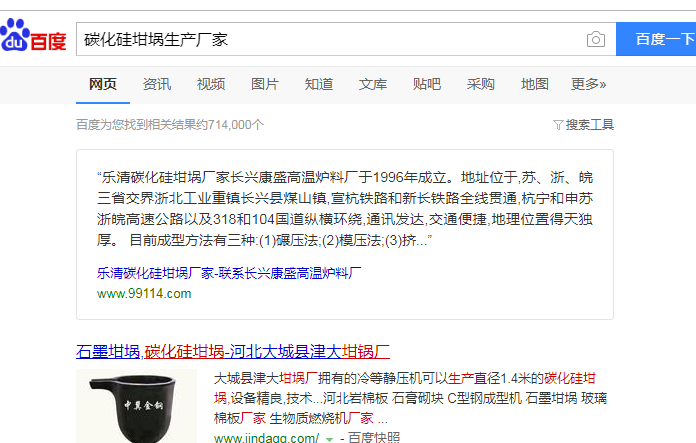The width and height of the screenshot is (696, 443).
Task: Open link 乐清碳化硅坩埚厂家-联系长兴康盛高温炉料厂
Action: coord(229,273)
